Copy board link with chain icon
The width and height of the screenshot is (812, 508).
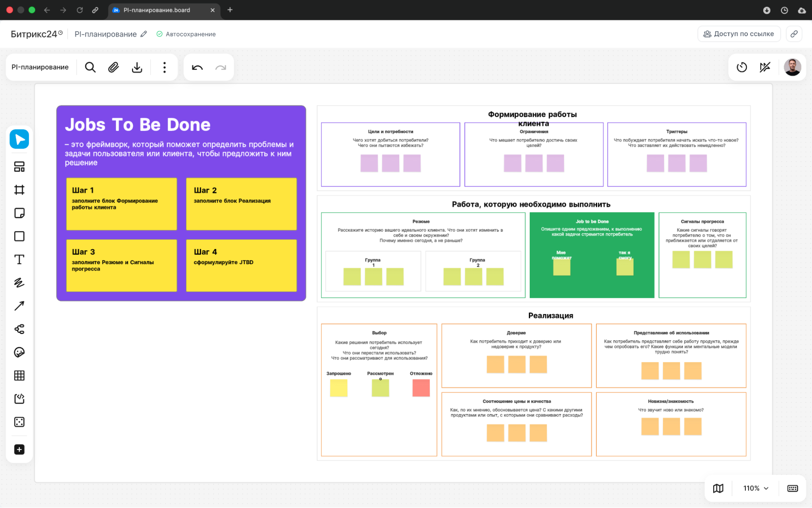(x=794, y=34)
